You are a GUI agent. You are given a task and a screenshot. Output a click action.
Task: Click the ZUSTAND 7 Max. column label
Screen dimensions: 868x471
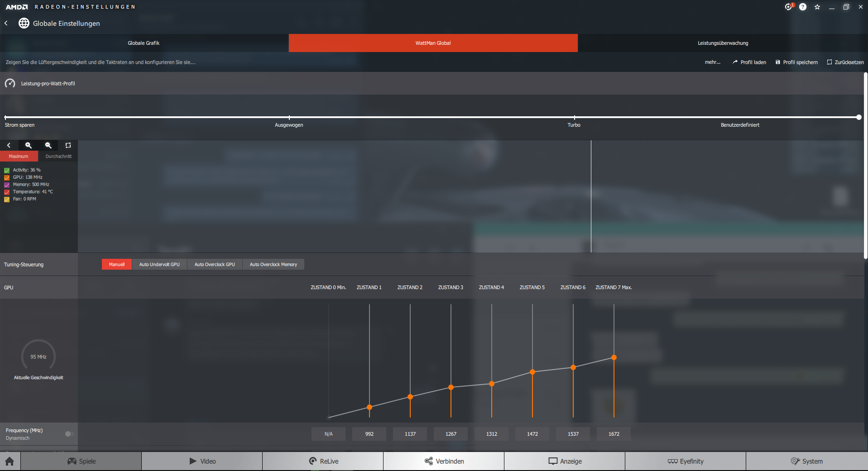614,287
